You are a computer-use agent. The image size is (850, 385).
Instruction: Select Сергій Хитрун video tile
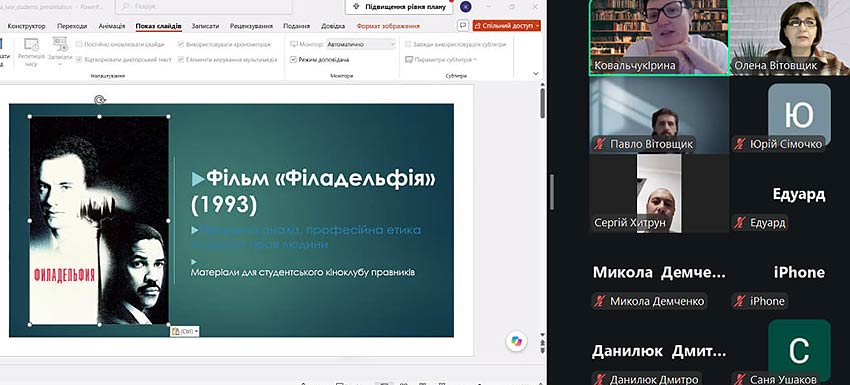tap(659, 193)
